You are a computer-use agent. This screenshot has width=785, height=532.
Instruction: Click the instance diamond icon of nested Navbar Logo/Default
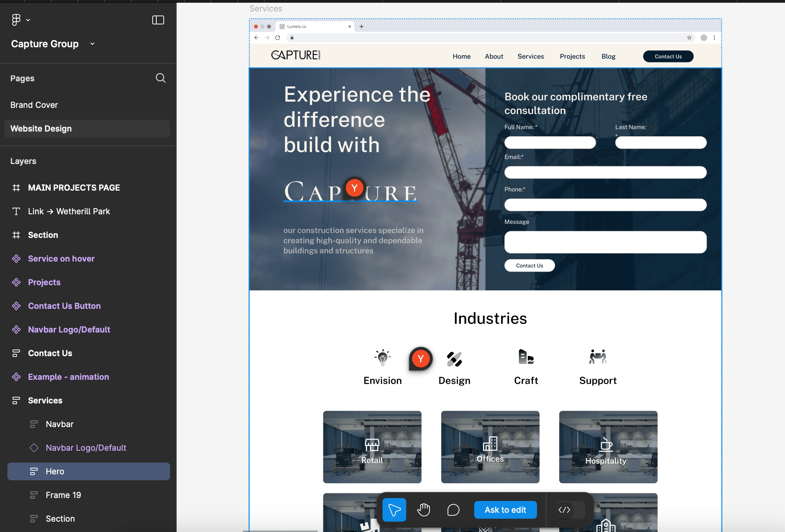34,448
